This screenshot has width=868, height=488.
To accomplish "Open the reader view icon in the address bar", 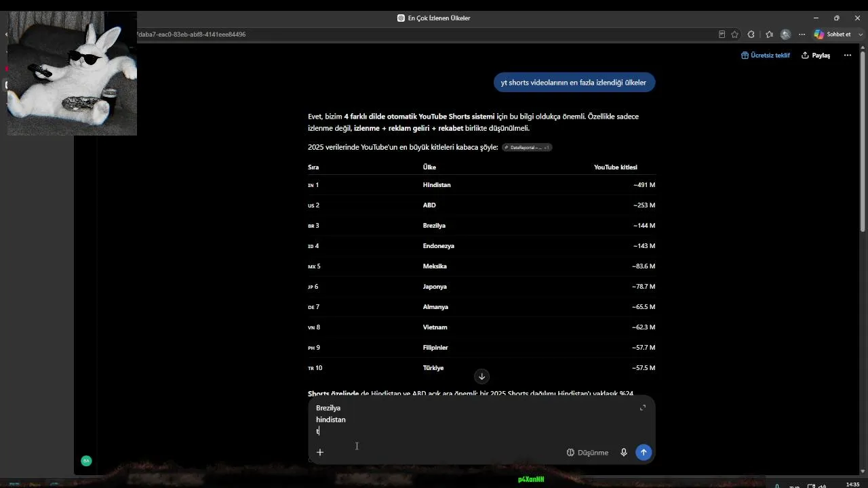I will [722, 35].
